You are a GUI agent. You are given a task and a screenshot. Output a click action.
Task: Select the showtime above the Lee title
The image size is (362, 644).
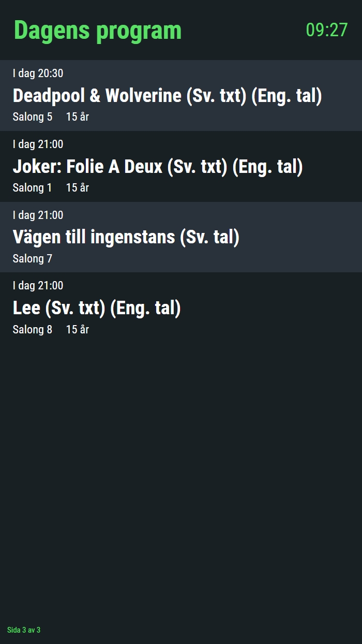click(x=38, y=286)
